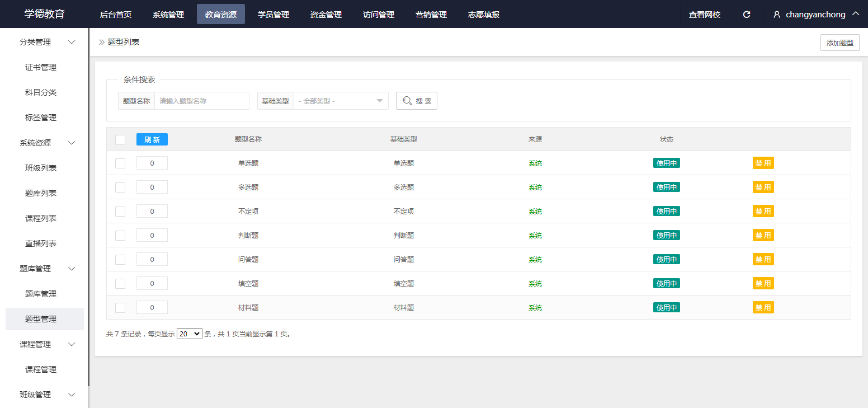Click the 使用中 status badge for 材料题
Viewport: 868px width, 408px height.
click(667, 308)
